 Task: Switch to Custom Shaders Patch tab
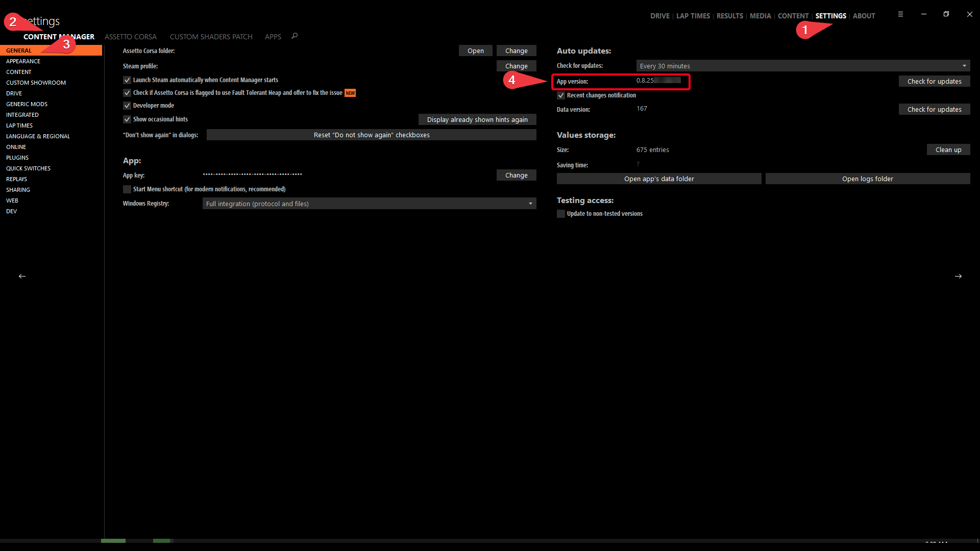tap(211, 37)
